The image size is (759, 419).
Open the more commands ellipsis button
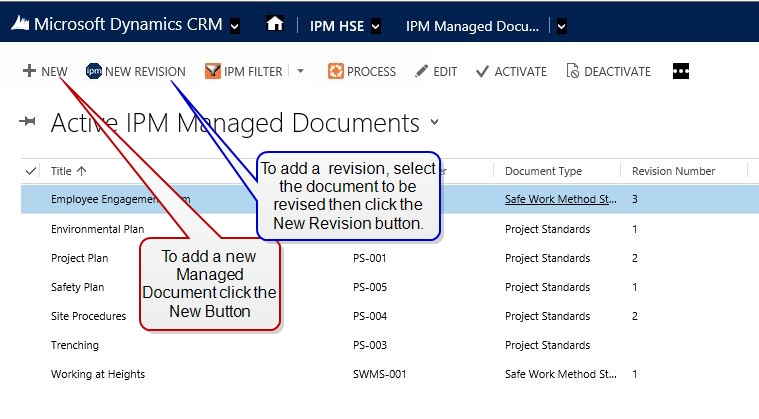(681, 71)
